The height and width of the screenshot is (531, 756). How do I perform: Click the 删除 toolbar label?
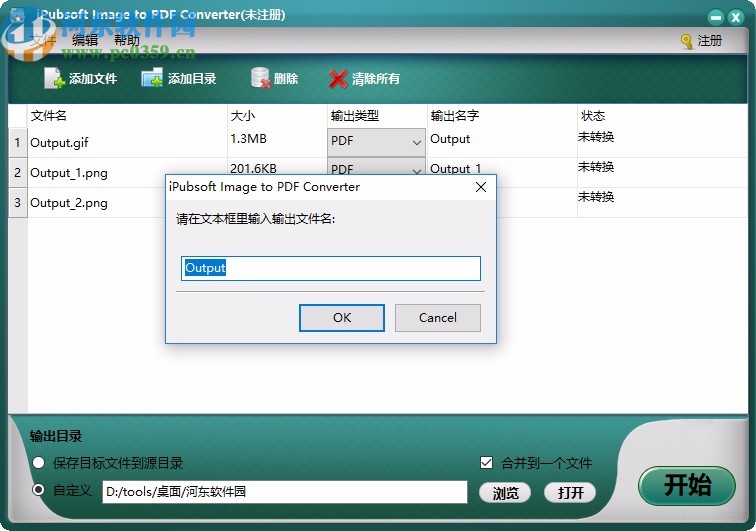point(286,79)
